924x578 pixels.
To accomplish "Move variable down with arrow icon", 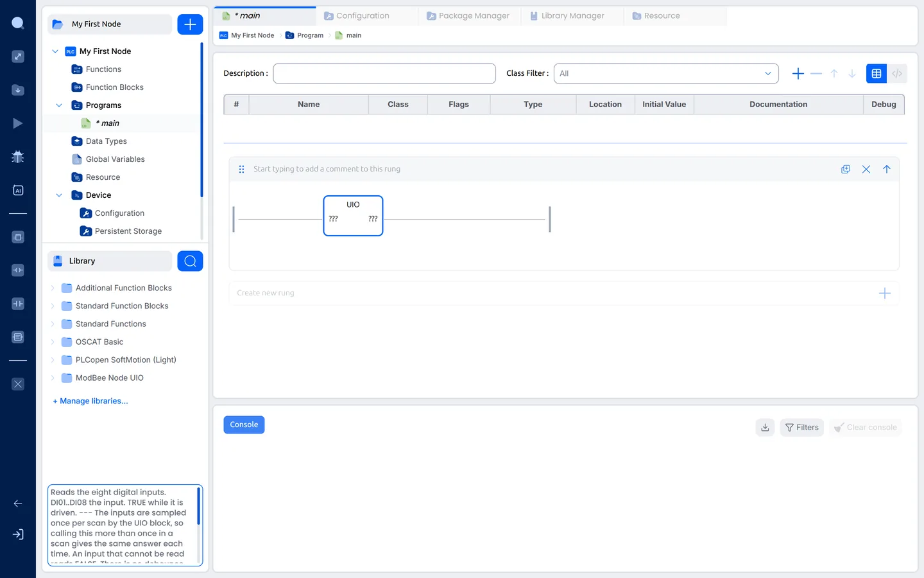I will point(852,74).
